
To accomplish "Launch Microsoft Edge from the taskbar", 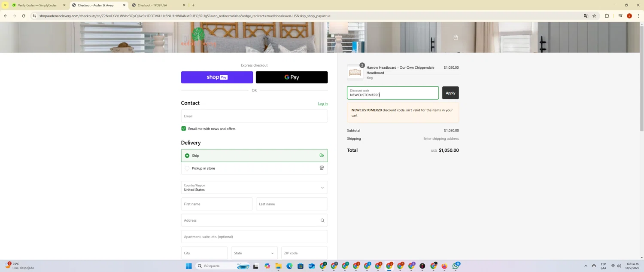I will pos(289,266).
